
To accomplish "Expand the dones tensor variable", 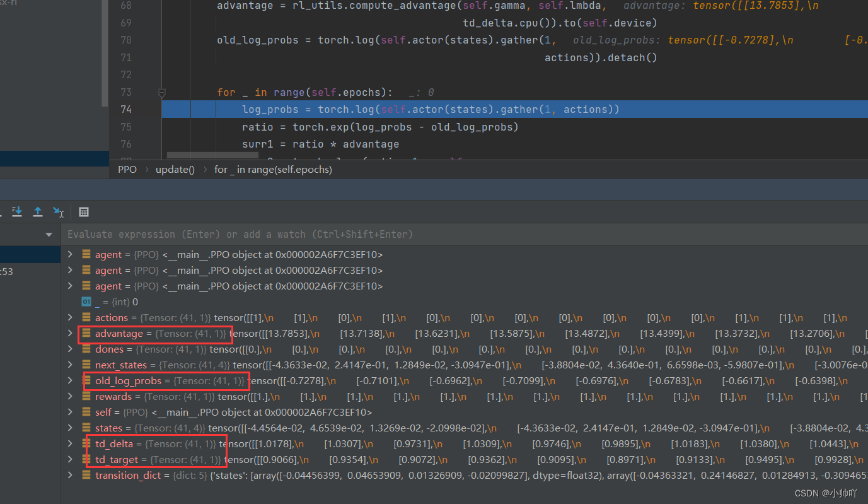I will coord(71,349).
